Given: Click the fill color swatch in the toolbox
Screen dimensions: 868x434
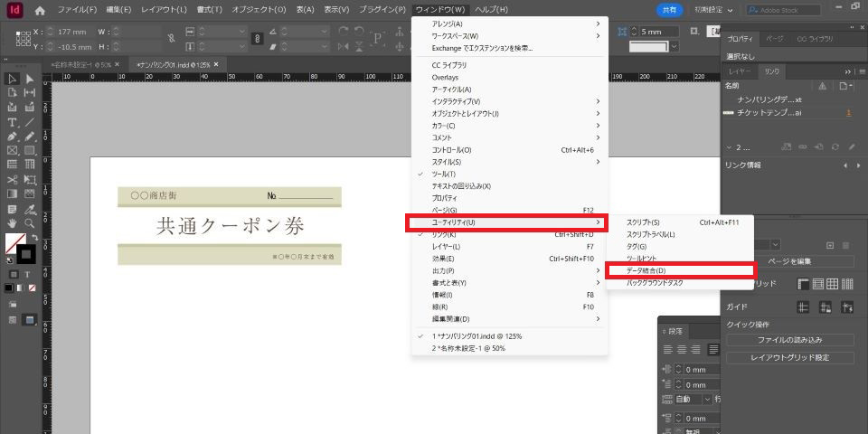Looking at the screenshot, I should (x=14, y=243).
